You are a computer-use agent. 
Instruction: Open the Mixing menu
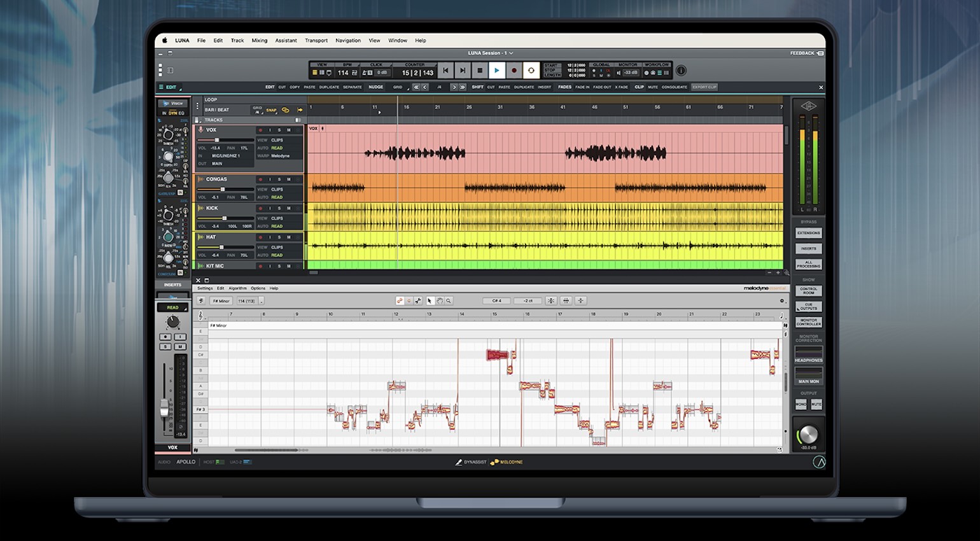pos(259,40)
